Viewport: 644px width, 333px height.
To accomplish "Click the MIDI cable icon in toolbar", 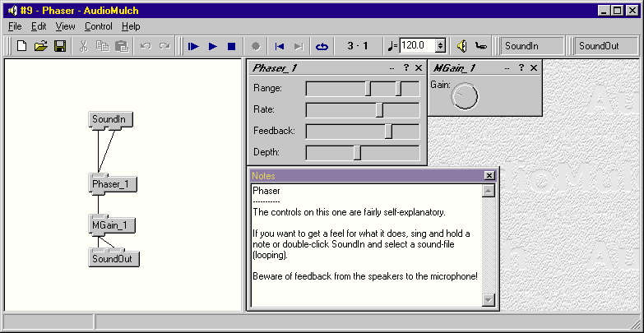I will point(481,46).
